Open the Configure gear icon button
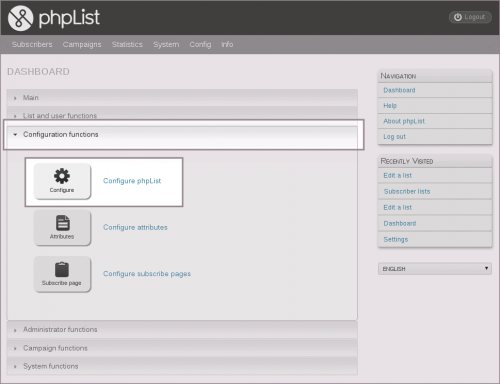500x384 pixels. 62,181
